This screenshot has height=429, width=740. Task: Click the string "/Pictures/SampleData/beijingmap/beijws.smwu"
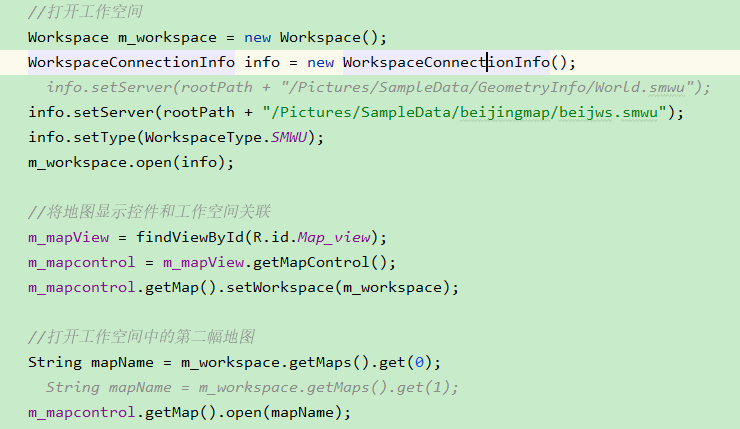click(x=464, y=112)
